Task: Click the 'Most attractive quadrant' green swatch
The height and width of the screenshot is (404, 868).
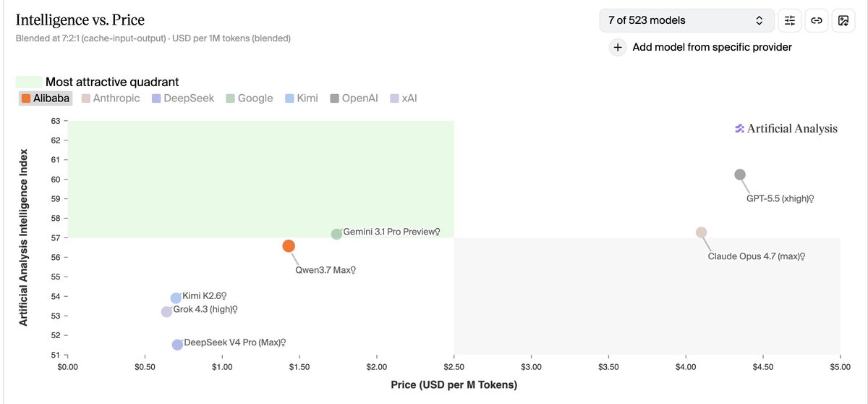Action: point(29,82)
